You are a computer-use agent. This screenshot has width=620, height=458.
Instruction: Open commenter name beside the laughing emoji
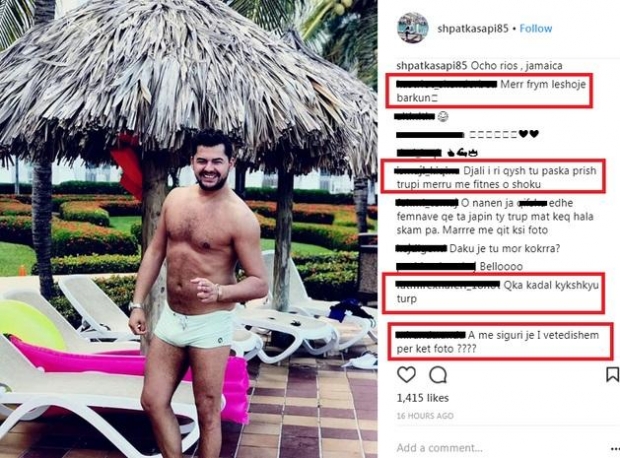click(415, 116)
